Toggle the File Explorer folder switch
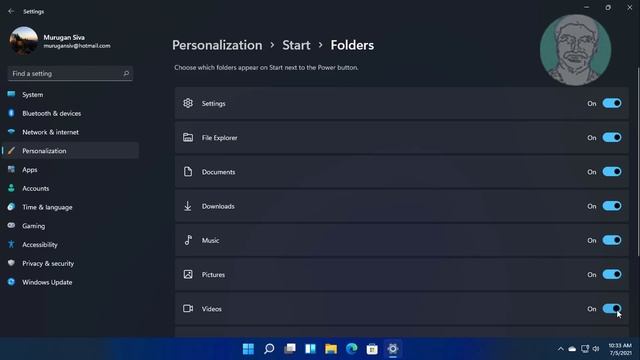The image size is (640, 360). click(x=612, y=138)
